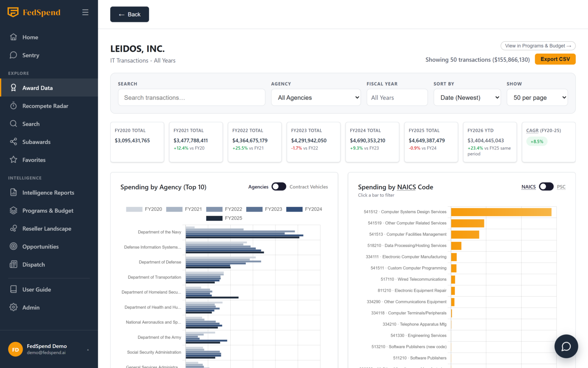
Task: Toggle FY2021 legend series visibility
Action: [184, 209]
